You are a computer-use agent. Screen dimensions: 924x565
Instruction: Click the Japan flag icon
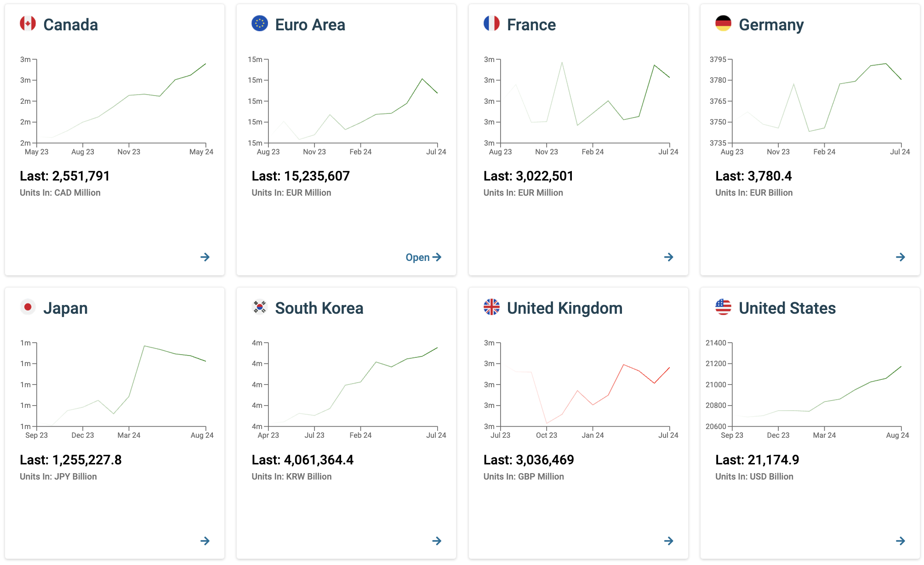pyautogui.click(x=28, y=307)
